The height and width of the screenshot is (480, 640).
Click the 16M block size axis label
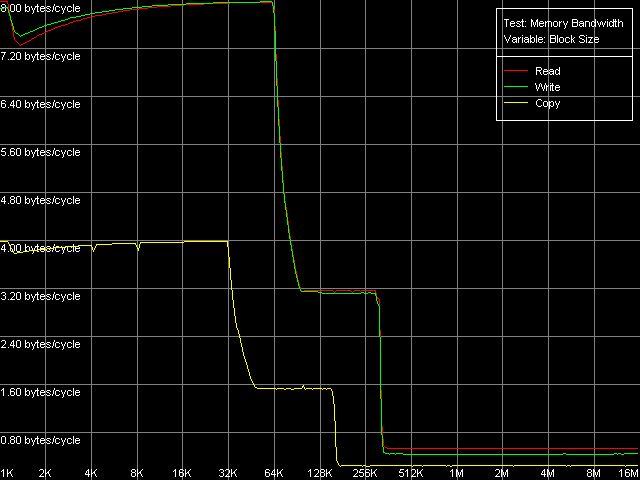627,472
